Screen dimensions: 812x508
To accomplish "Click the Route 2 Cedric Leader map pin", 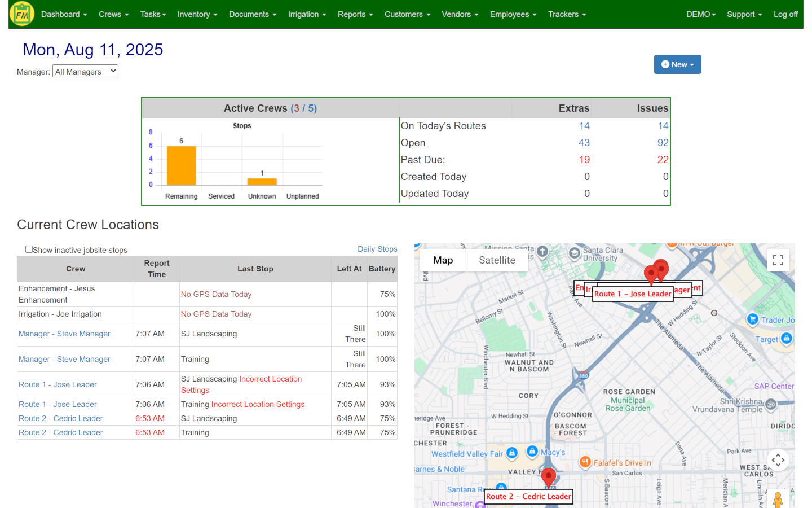I will coord(548,478).
